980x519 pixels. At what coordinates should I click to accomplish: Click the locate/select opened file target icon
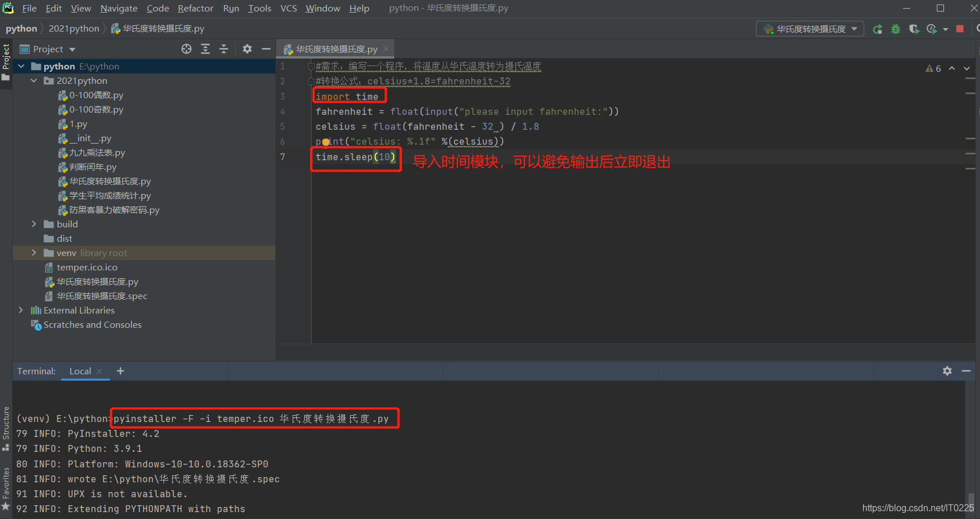tap(186, 49)
